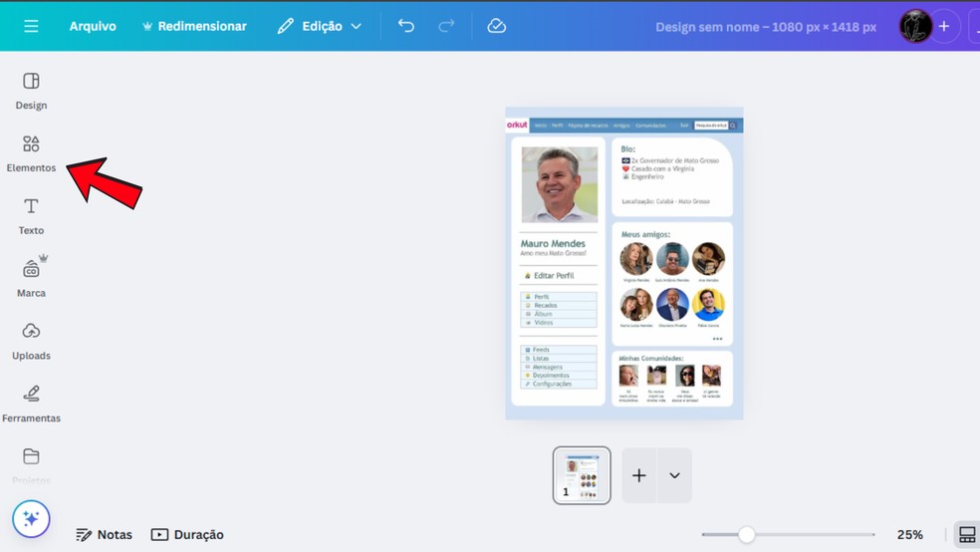Open the 25% zoom level menu

910,534
